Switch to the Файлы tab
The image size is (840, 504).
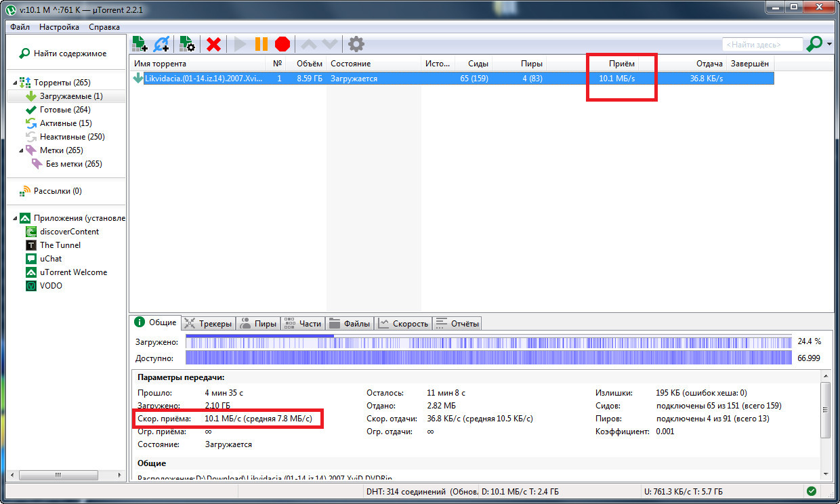350,323
